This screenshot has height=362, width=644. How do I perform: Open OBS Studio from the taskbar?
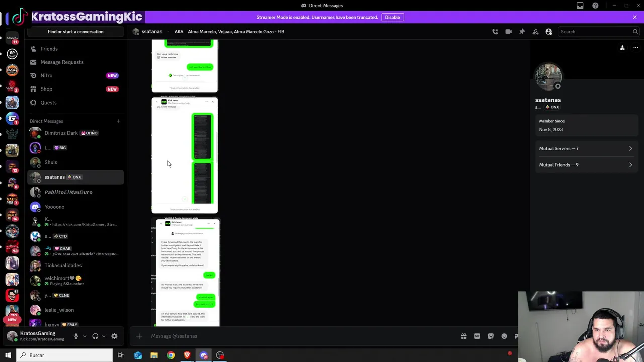point(220,355)
